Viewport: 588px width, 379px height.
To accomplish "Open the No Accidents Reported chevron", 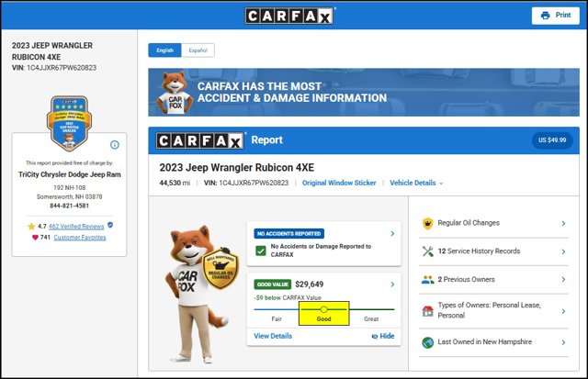I will [392, 234].
